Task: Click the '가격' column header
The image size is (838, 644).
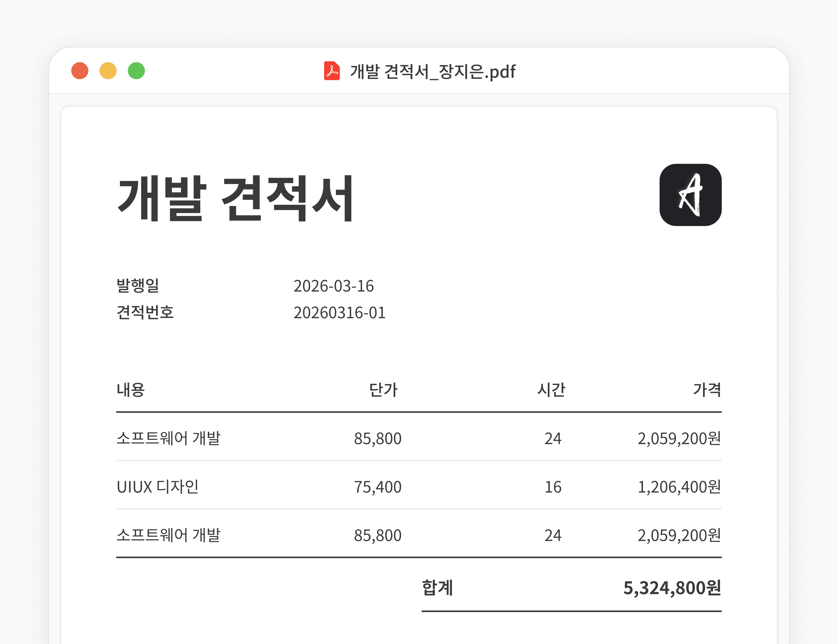Action: (x=707, y=390)
